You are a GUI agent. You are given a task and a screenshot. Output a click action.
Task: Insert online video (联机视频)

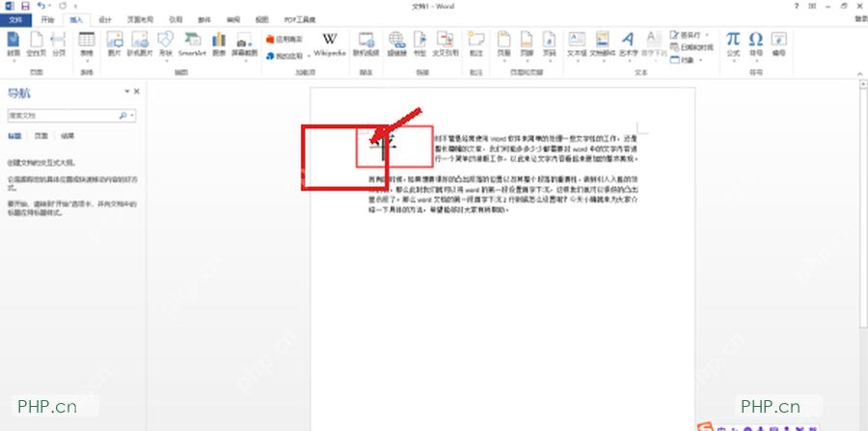click(x=366, y=44)
